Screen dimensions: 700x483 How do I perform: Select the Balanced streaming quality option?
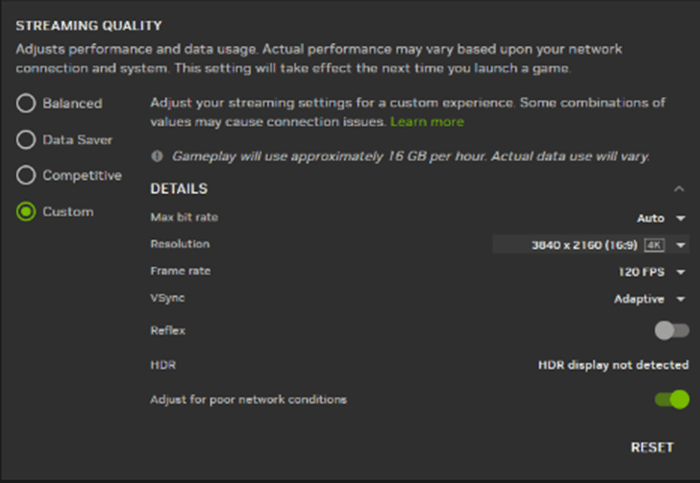25,103
